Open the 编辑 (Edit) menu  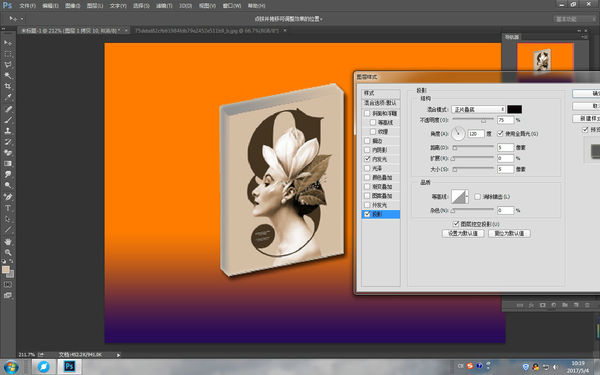50,6
